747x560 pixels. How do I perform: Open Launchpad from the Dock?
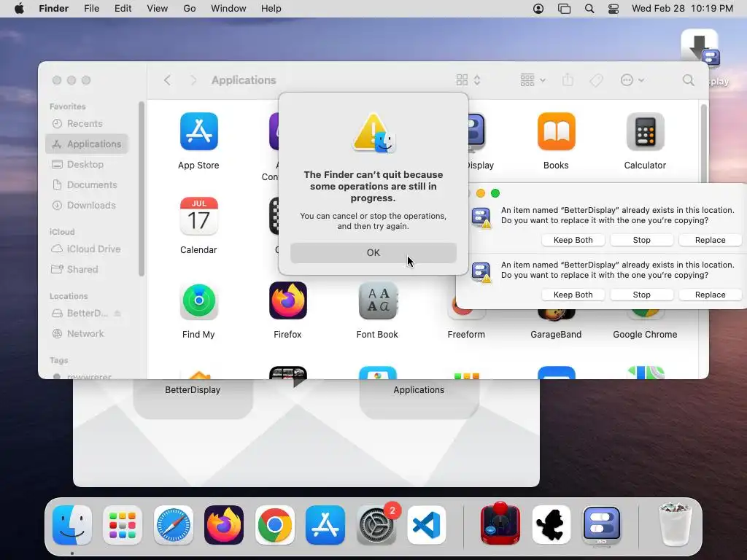click(123, 525)
